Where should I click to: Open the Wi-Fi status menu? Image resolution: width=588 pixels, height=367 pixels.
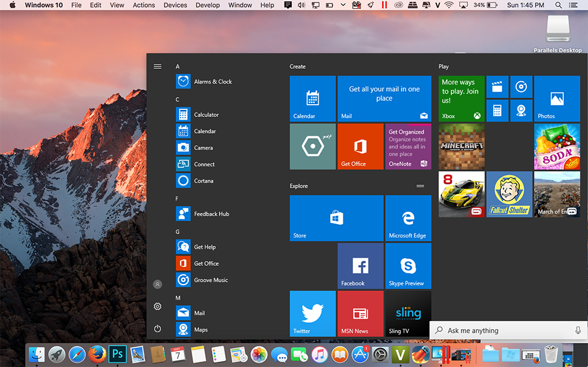[x=447, y=5]
